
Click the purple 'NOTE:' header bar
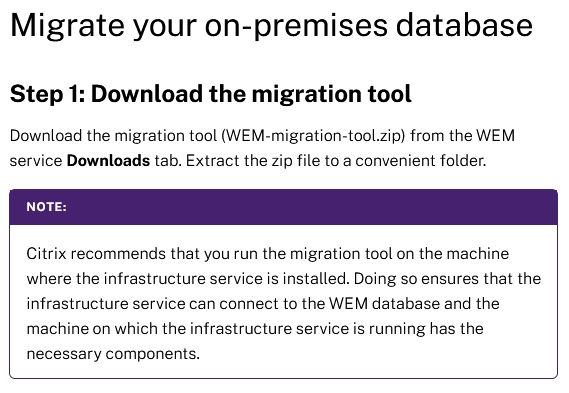(x=283, y=207)
